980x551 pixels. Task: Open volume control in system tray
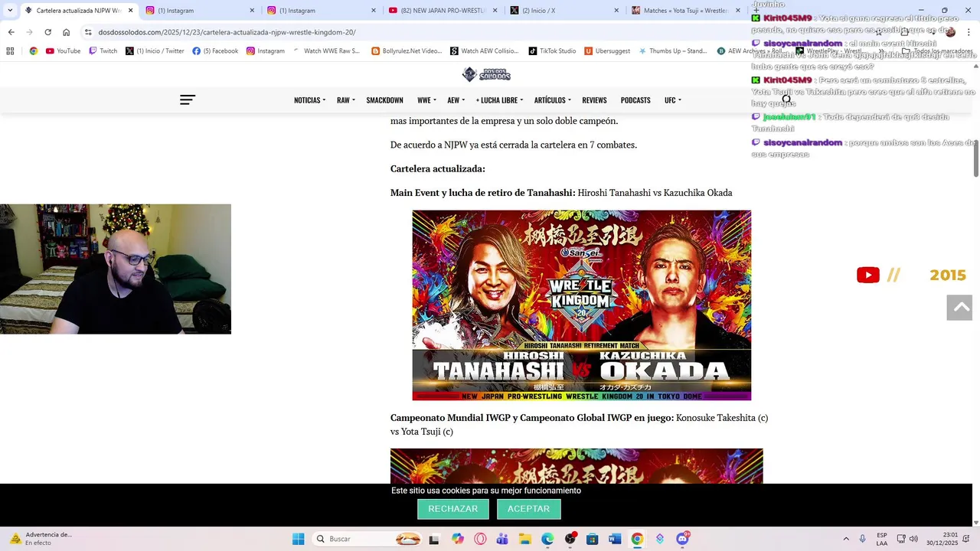click(x=913, y=539)
